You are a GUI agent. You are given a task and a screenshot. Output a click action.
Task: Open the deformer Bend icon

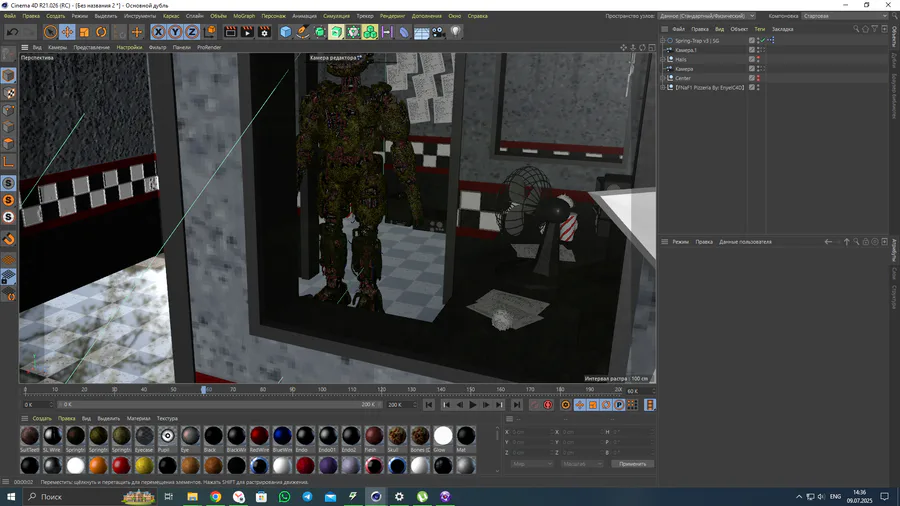pos(404,32)
